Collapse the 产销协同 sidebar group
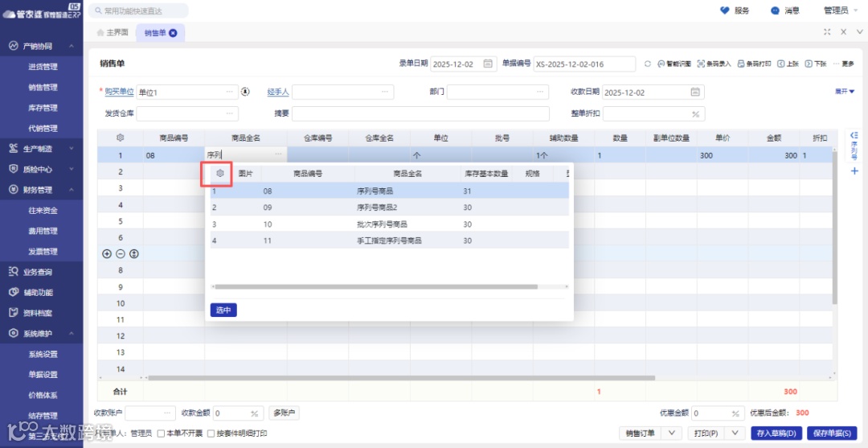Viewport: 868px width, 448px height. (x=72, y=47)
